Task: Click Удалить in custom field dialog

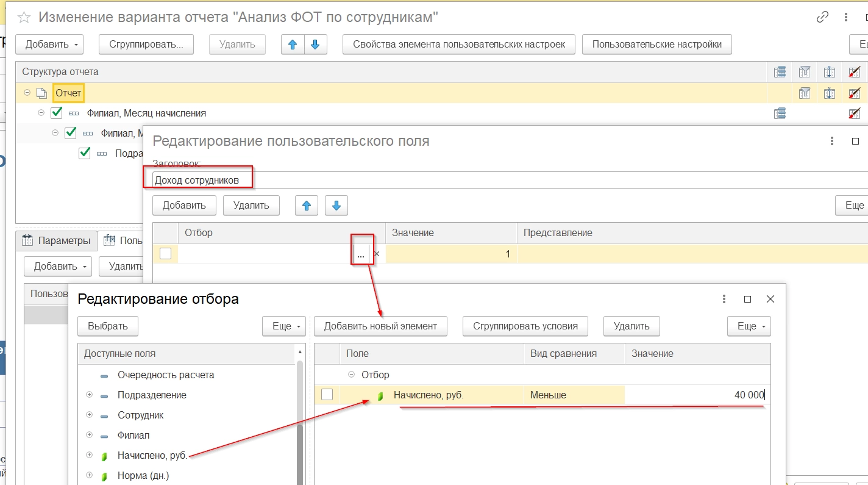Action: coord(251,206)
